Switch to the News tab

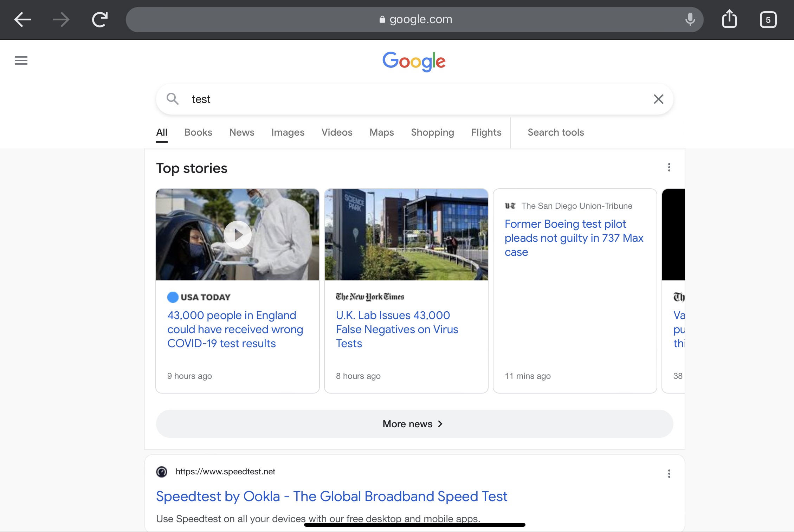[241, 132]
